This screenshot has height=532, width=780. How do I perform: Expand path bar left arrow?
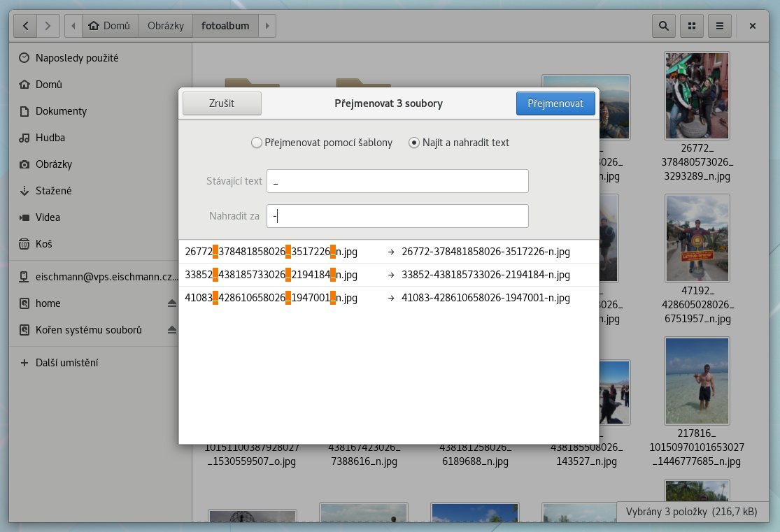[x=73, y=26]
